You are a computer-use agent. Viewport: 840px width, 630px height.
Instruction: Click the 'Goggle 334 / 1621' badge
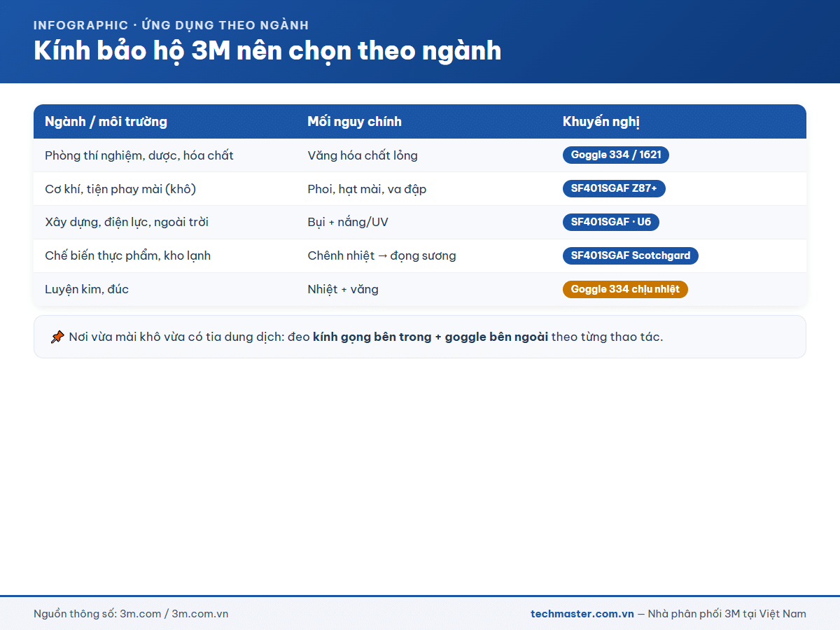pyautogui.click(x=616, y=155)
